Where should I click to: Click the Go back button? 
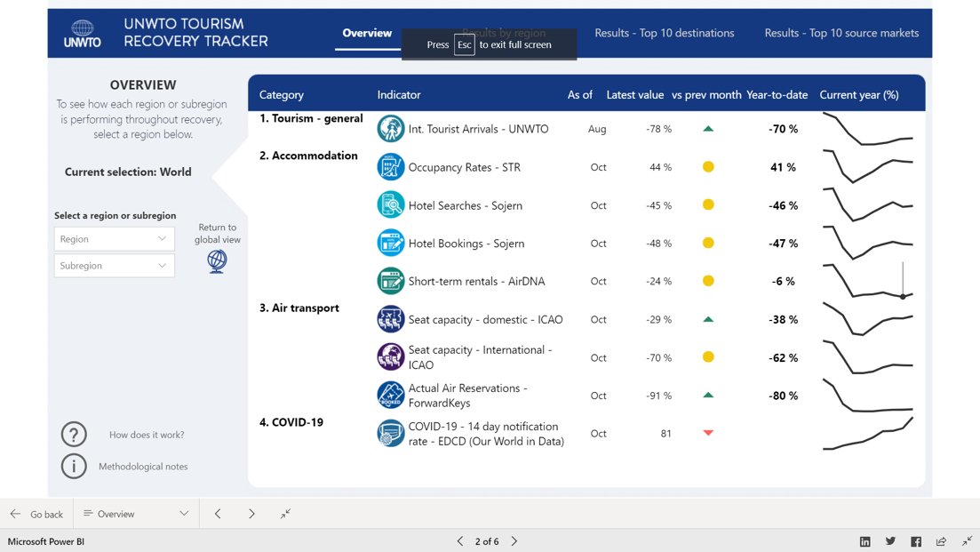[36, 513]
